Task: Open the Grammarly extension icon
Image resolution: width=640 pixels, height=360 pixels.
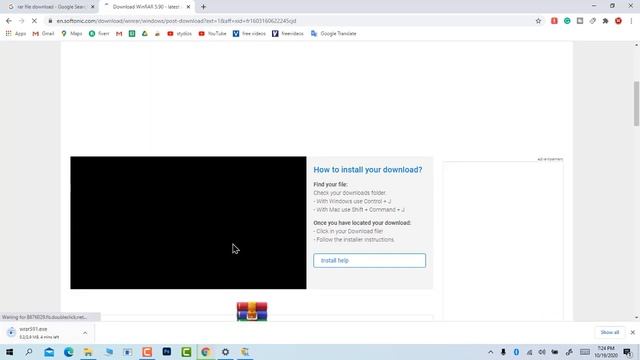Action: tap(567, 21)
